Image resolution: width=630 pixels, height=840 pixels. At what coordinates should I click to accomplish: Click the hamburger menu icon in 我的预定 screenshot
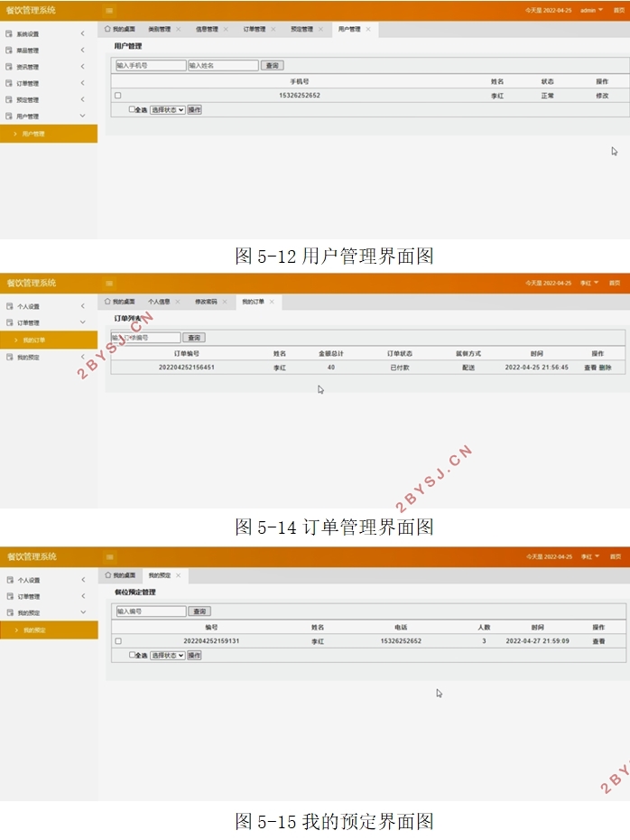pyautogui.click(x=109, y=557)
